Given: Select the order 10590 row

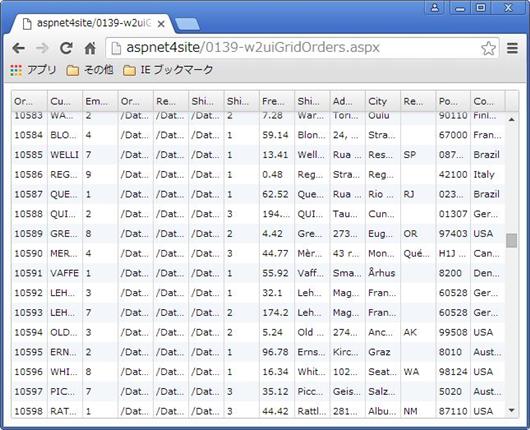Looking at the screenshot, I should point(259,254).
